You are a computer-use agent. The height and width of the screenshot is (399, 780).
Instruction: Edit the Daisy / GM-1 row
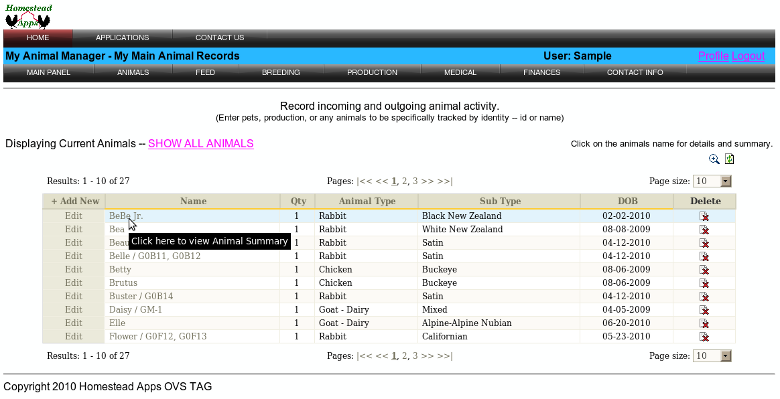74,310
